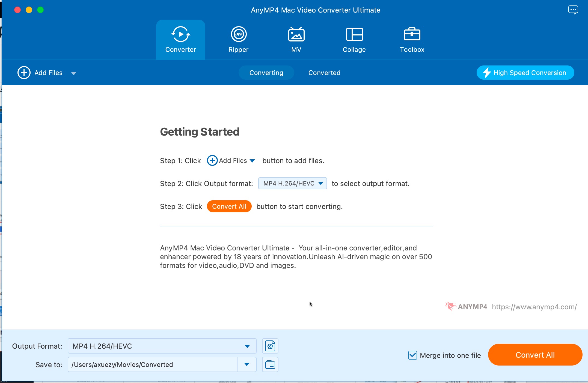Click Convert All button in Step 3
Viewport: 588px width, 383px height.
(229, 206)
